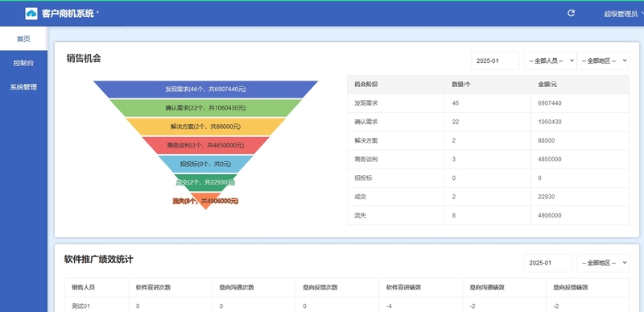The height and width of the screenshot is (312, 644).
Task: Click the -4 value in 测试01 row
Action: (x=389, y=306)
